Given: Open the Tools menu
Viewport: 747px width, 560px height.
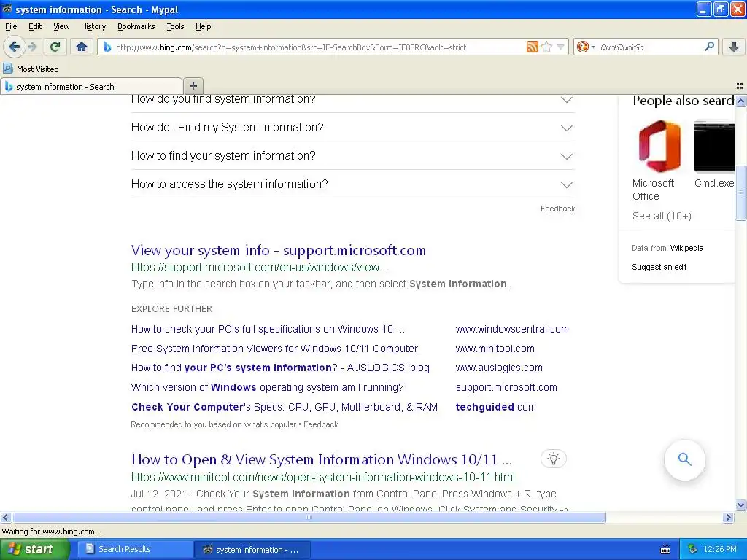Looking at the screenshot, I should pyautogui.click(x=175, y=27).
